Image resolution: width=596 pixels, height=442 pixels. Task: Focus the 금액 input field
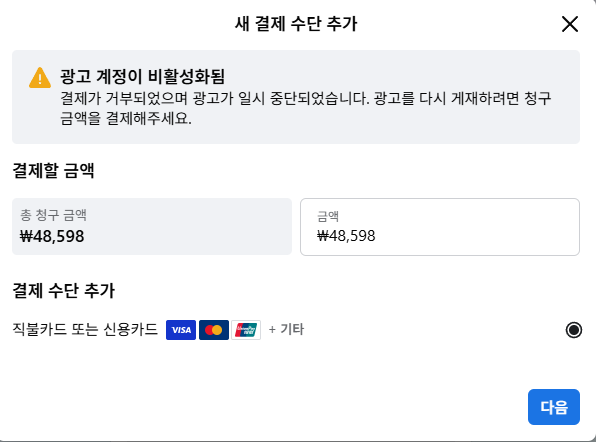click(x=440, y=227)
